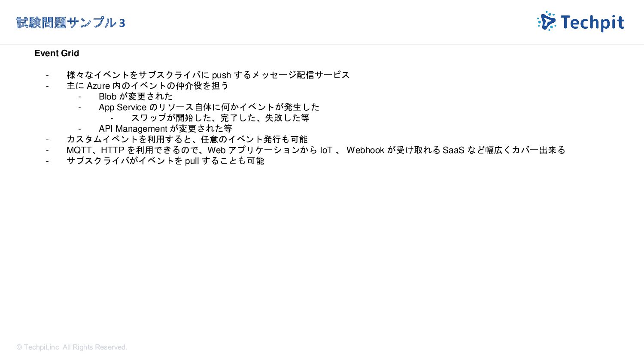
Task: Click the カスタムイベント bullet line
Action: pos(187,139)
